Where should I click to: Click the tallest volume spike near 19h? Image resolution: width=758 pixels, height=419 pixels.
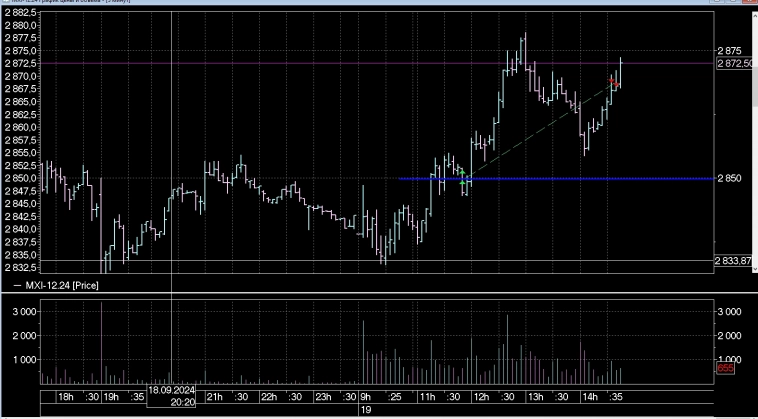point(102,340)
